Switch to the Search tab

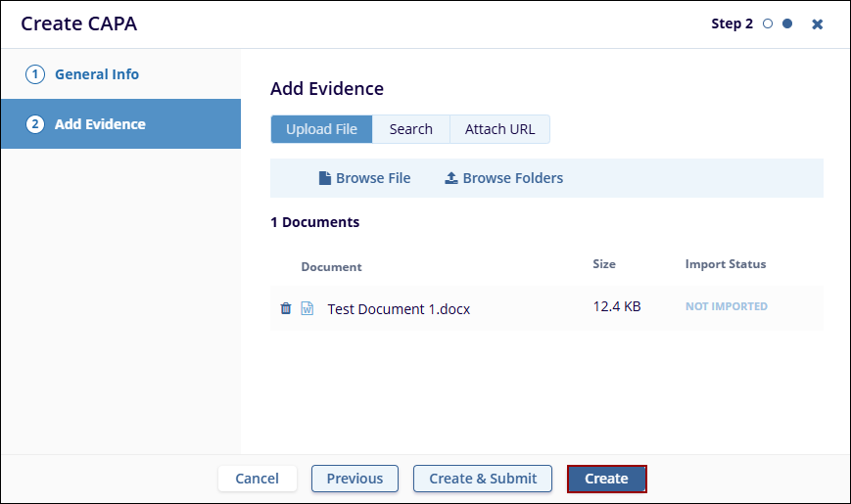410,129
